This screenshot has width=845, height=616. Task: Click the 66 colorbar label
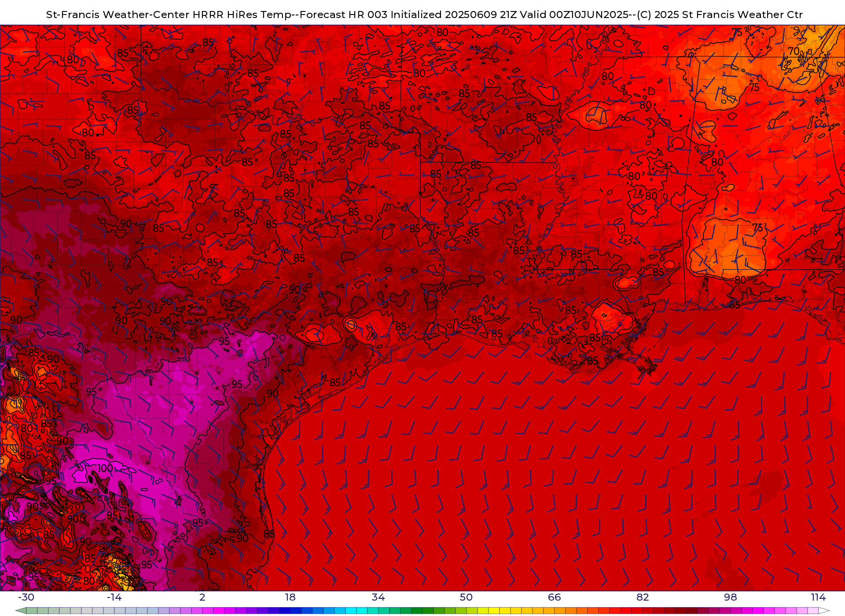pos(555,597)
